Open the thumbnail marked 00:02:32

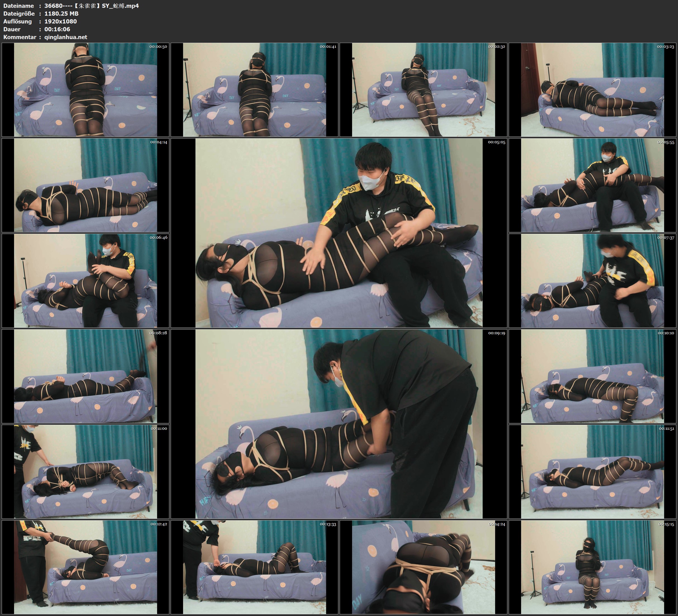[423, 89]
